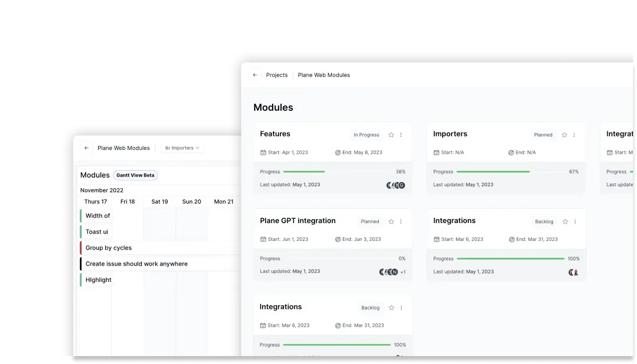Open the Importers module card title
Screen dimensions: 637x364
450,134
